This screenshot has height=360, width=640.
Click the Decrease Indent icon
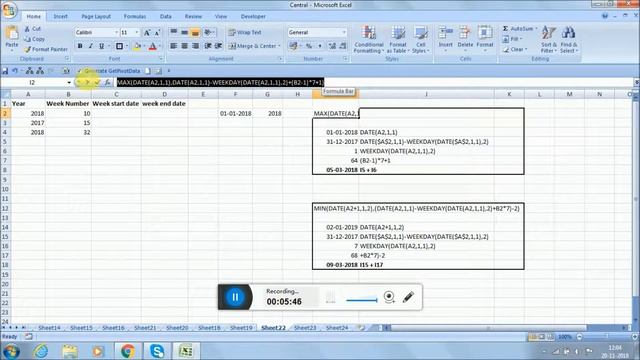pyautogui.click(x=208, y=46)
